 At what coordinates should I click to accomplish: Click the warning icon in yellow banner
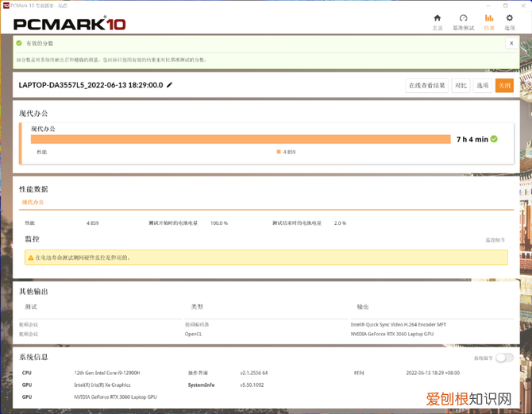(30, 257)
